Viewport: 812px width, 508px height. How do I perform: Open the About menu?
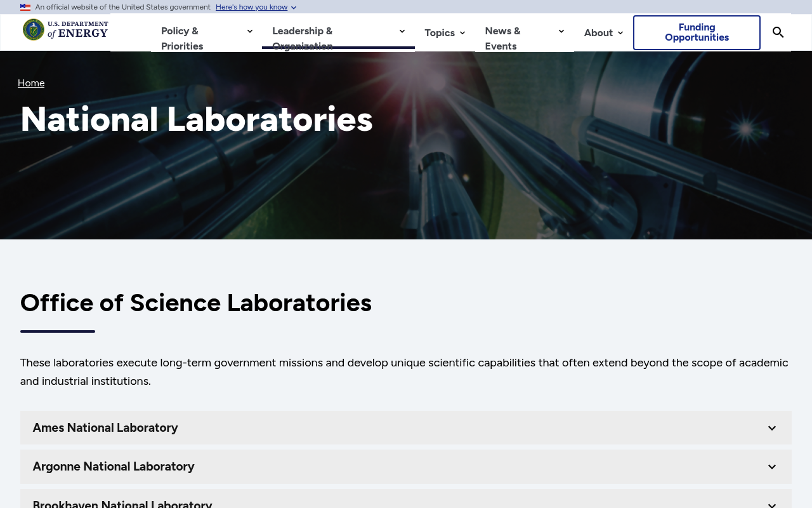click(x=603, y=32)
